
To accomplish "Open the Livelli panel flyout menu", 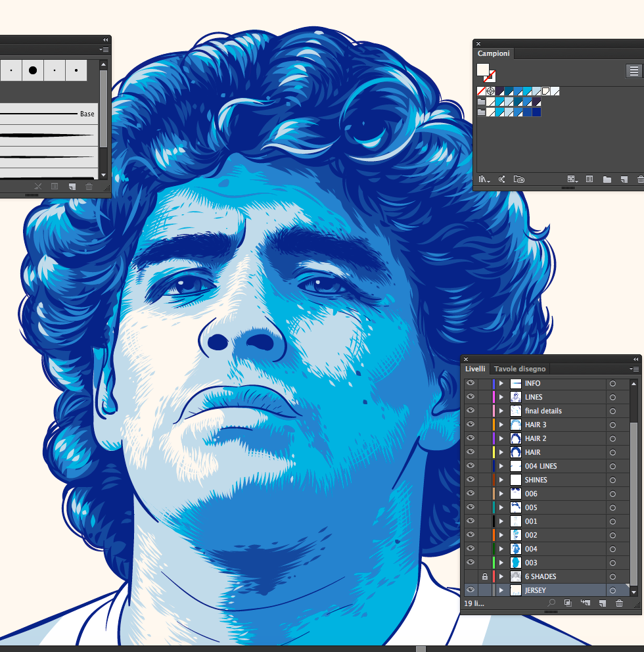I will coord(634,369).
